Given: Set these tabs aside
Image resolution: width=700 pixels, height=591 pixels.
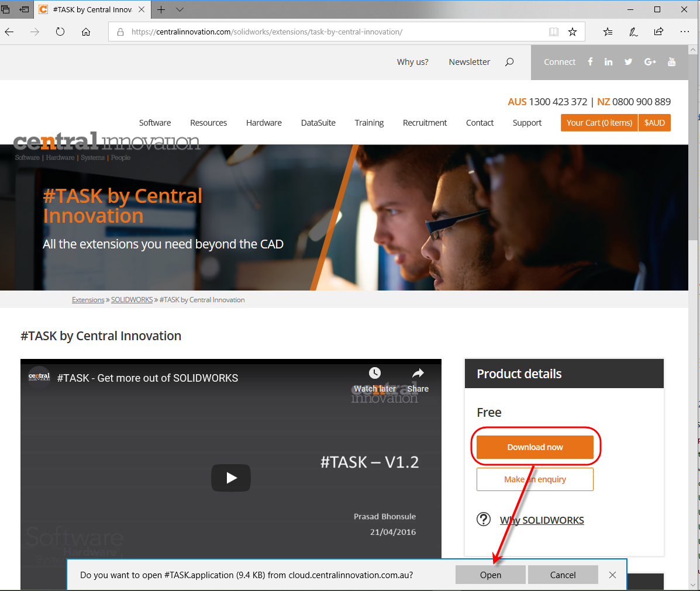Looking at the screenshot, I should click(24, 9).
